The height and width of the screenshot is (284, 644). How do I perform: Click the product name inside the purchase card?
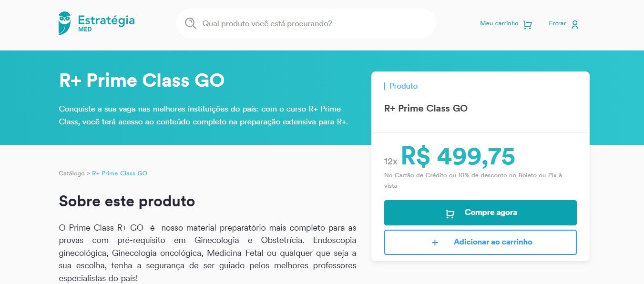coord(426,108)
